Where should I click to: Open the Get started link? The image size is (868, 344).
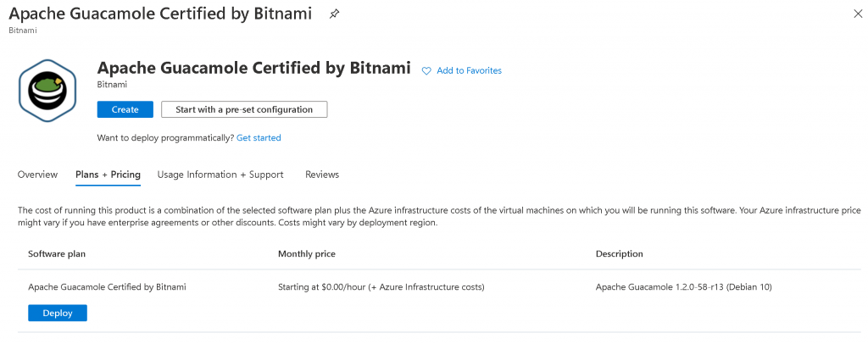click(259, 137)
